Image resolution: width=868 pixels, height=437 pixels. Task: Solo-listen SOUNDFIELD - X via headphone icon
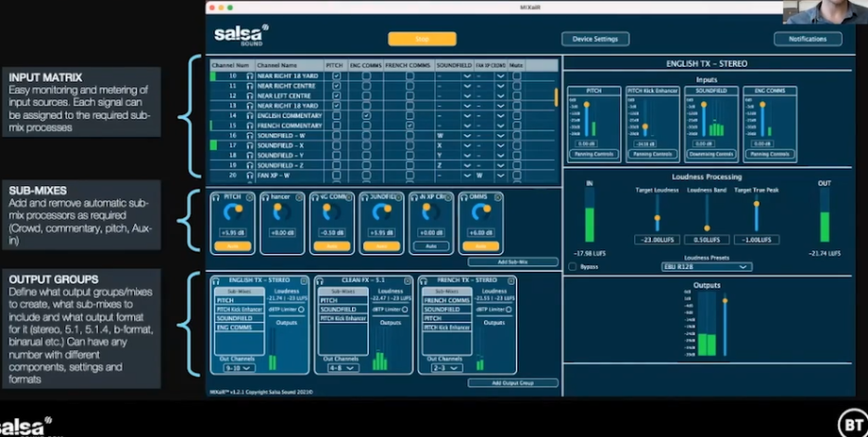click(x=250, y=145)
